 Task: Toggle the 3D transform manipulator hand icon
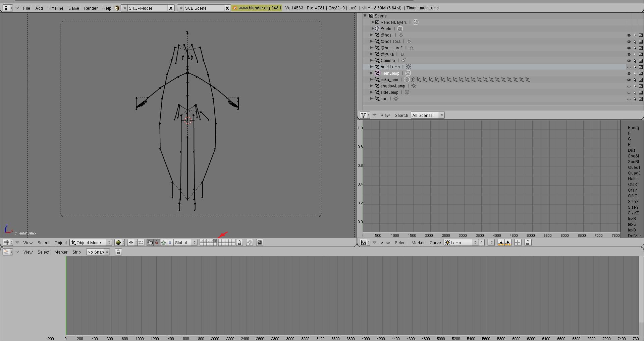coord(150,243)
